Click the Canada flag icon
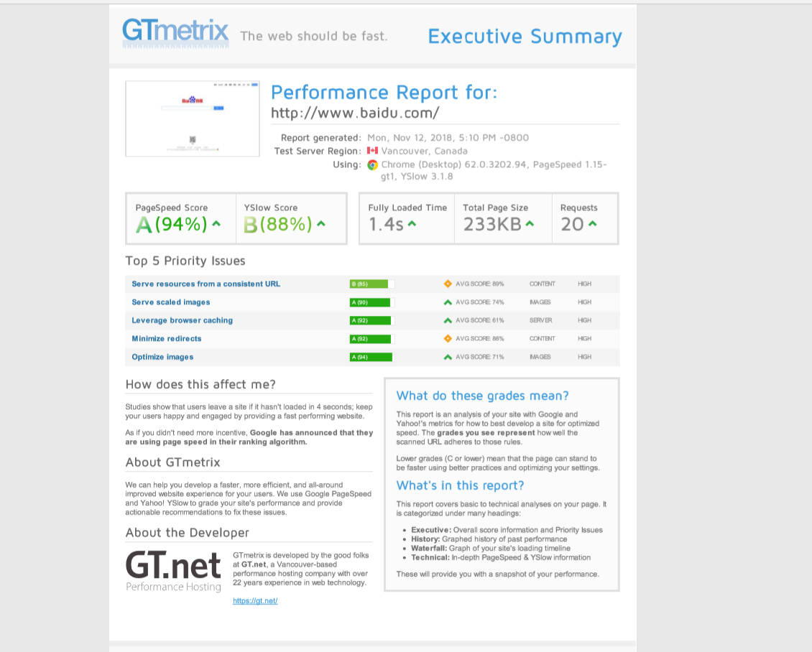812x652 pixels. 372,151
